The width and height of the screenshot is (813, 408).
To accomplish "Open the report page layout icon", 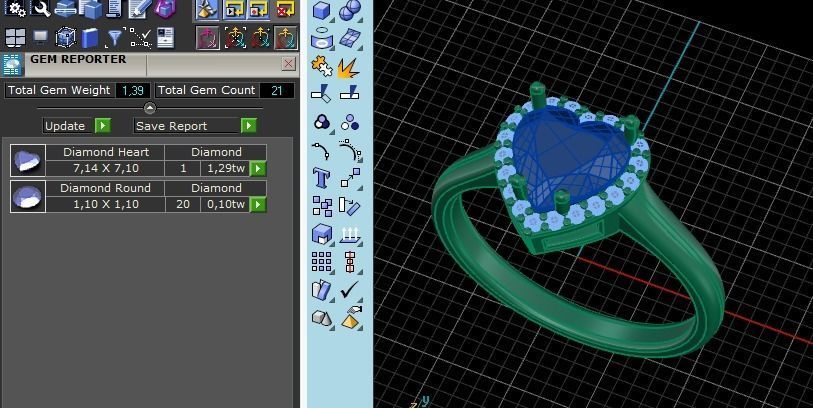I will pos(165,38).
